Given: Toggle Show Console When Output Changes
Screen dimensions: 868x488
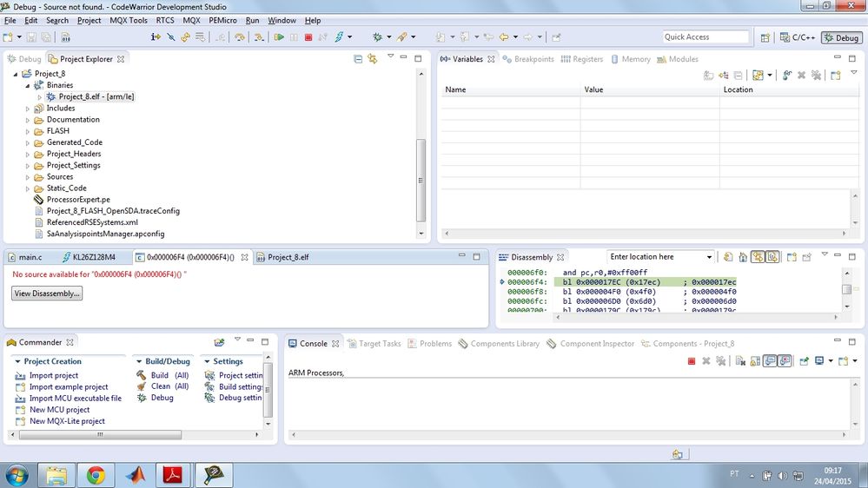Looking at the screenshot, I should coord(770,361).
